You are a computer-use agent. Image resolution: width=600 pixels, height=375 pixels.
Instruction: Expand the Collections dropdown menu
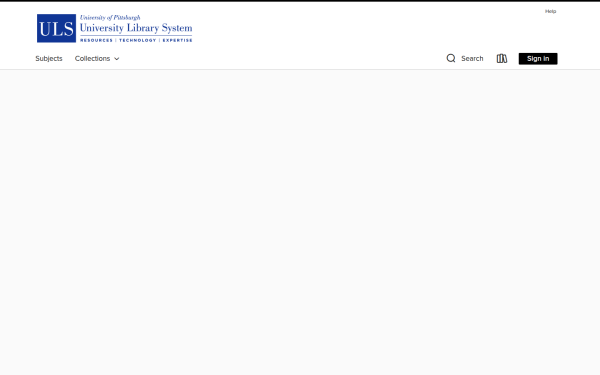(x=97, y=59)
